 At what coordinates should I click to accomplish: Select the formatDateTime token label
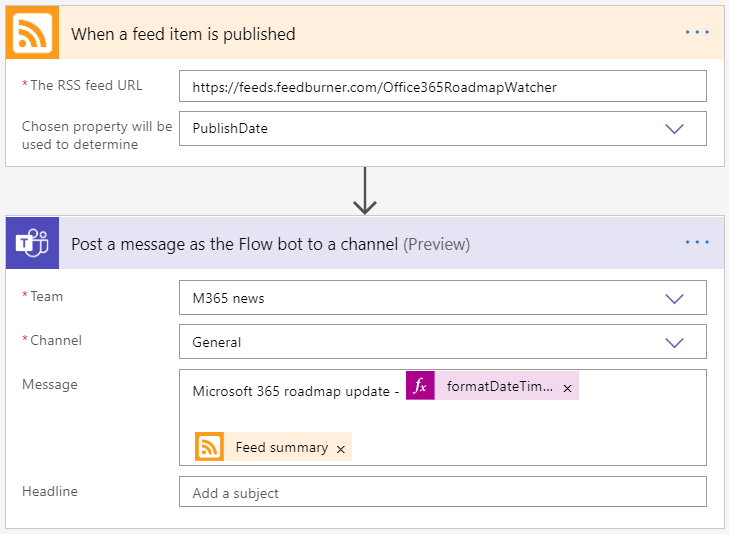498,387
